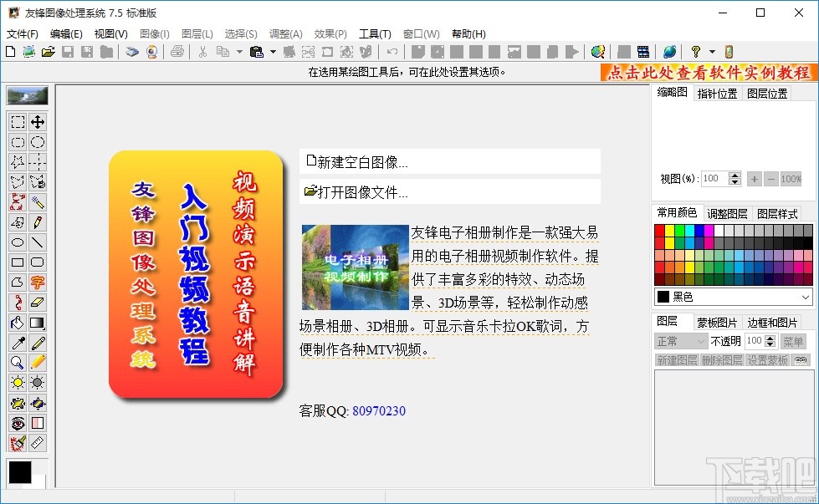819x504 pixels.
Task: Click the black foreground color box
Action: pos(20,472)
